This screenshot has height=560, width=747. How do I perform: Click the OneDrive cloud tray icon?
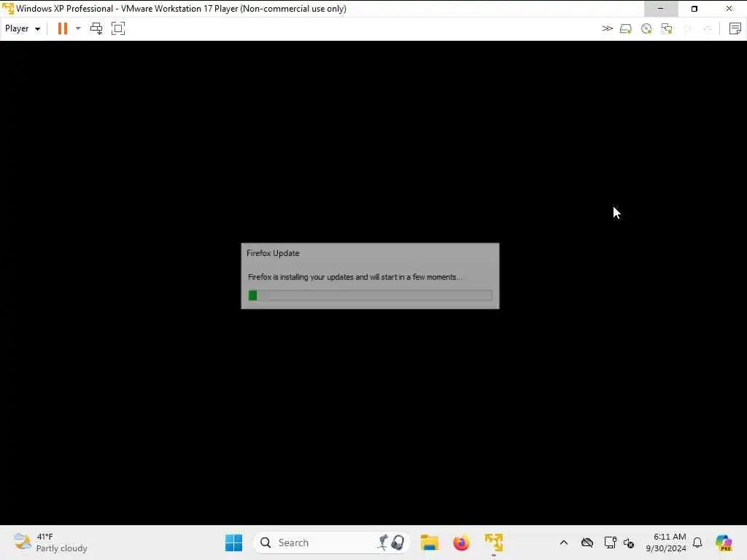coord(587,542)
